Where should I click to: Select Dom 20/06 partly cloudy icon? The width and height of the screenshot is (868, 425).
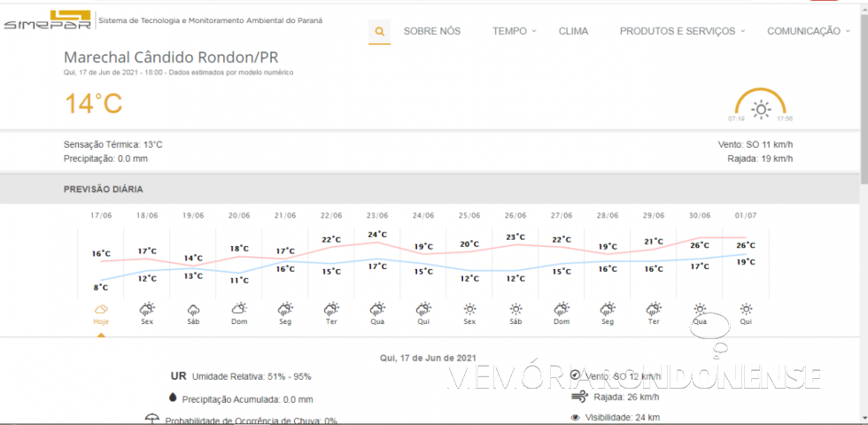pos(239,309)
